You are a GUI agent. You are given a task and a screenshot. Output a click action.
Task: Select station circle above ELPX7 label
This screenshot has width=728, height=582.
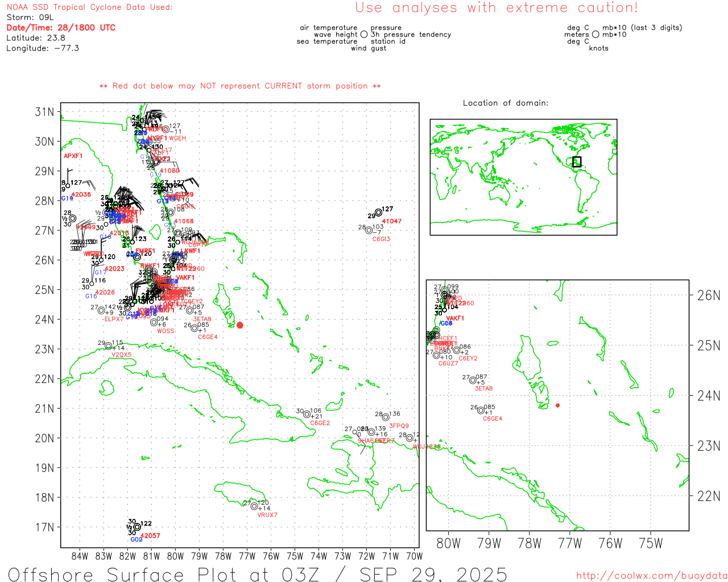(x=101, y=310)
